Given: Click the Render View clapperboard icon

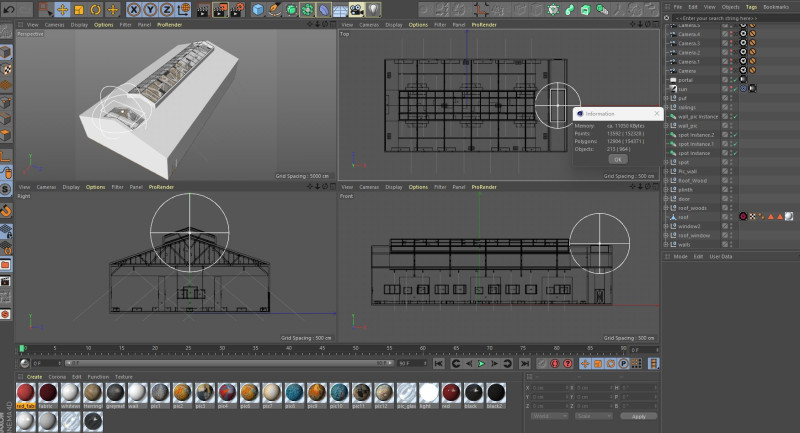Looking at the screenshot, I should (203, 9).
